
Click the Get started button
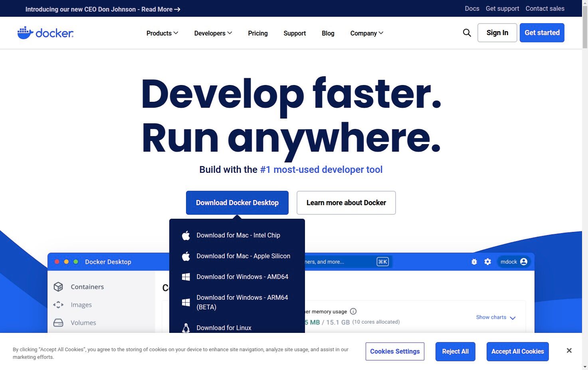coord(542,33)
